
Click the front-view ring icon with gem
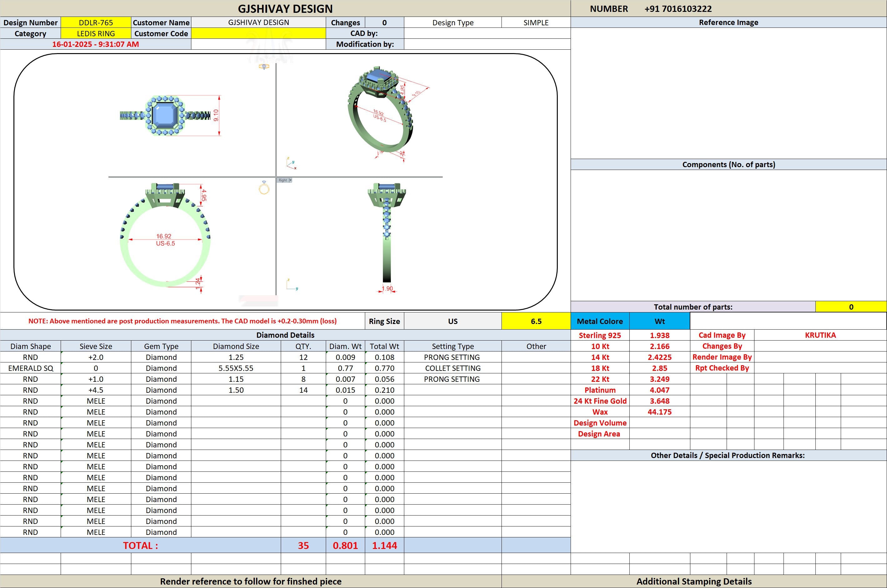click(x=264, y=187)
